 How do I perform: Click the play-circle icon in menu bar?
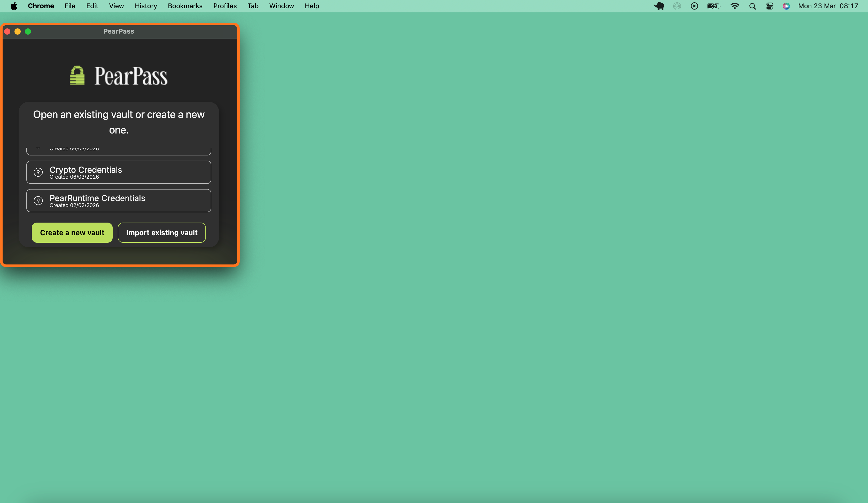tap(694, 6)
